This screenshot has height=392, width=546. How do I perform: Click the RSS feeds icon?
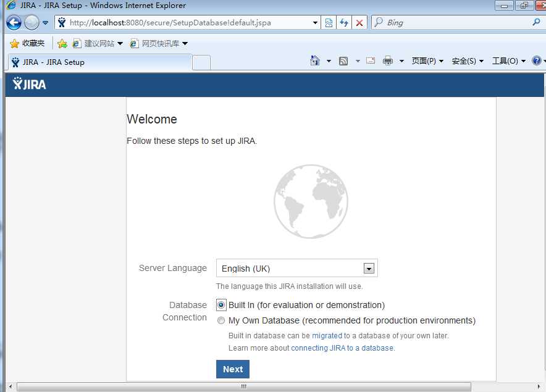pyautogui.click(x=343, y=61)
